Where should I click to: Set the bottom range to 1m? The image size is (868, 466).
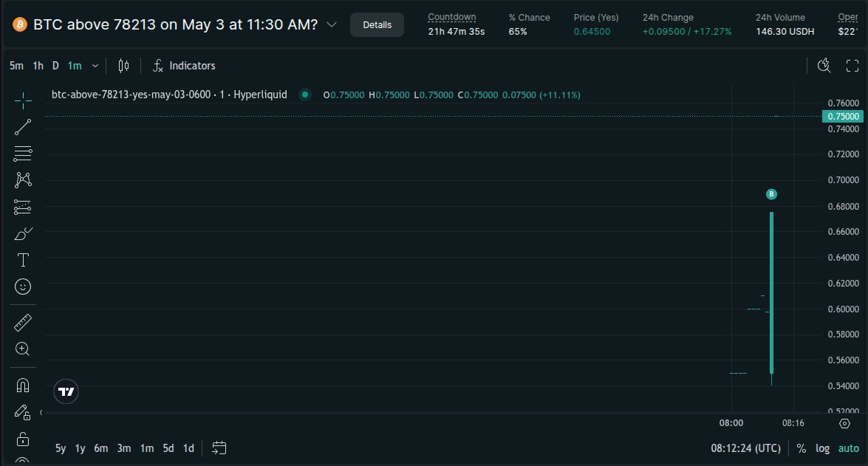(x=147, y=448)
